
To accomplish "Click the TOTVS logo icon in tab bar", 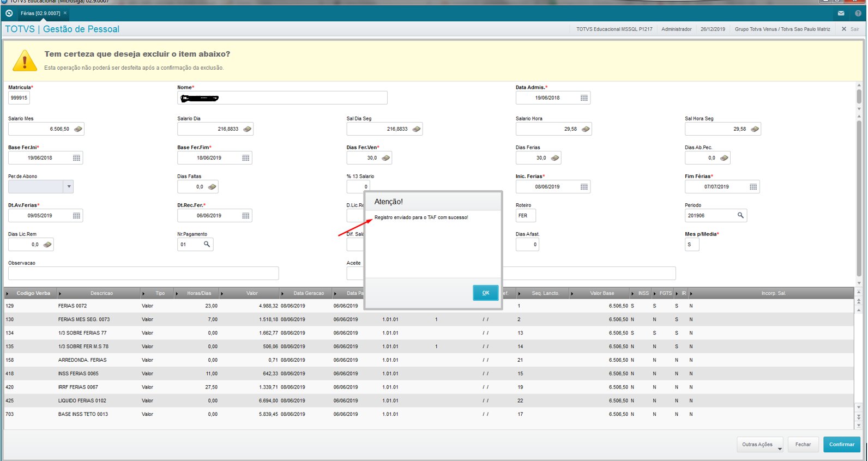I will 9,13.
